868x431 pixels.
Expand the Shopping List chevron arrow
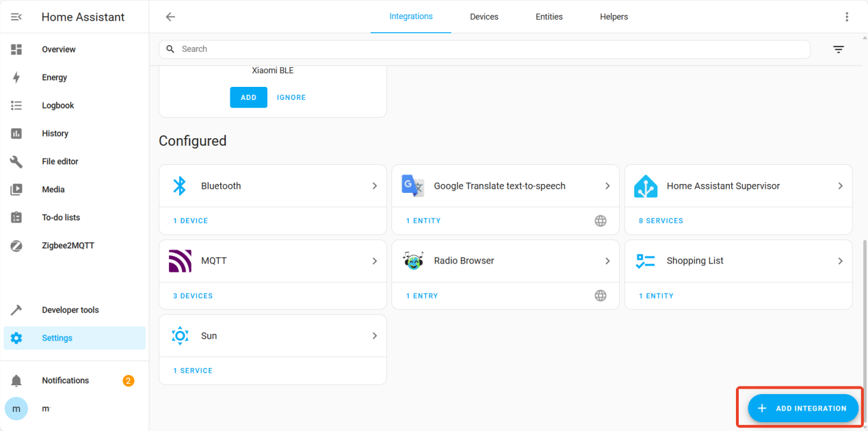841,261
